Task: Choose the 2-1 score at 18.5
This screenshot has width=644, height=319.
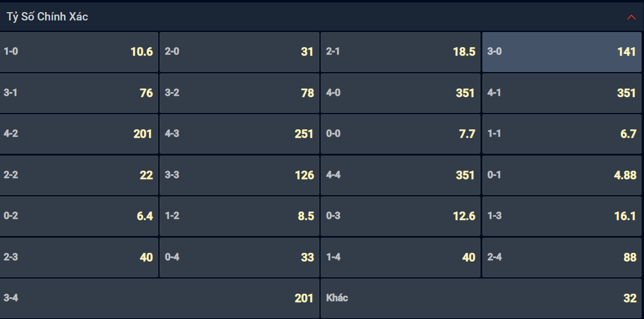Action: pyautogui.click(x=401, y=52)
